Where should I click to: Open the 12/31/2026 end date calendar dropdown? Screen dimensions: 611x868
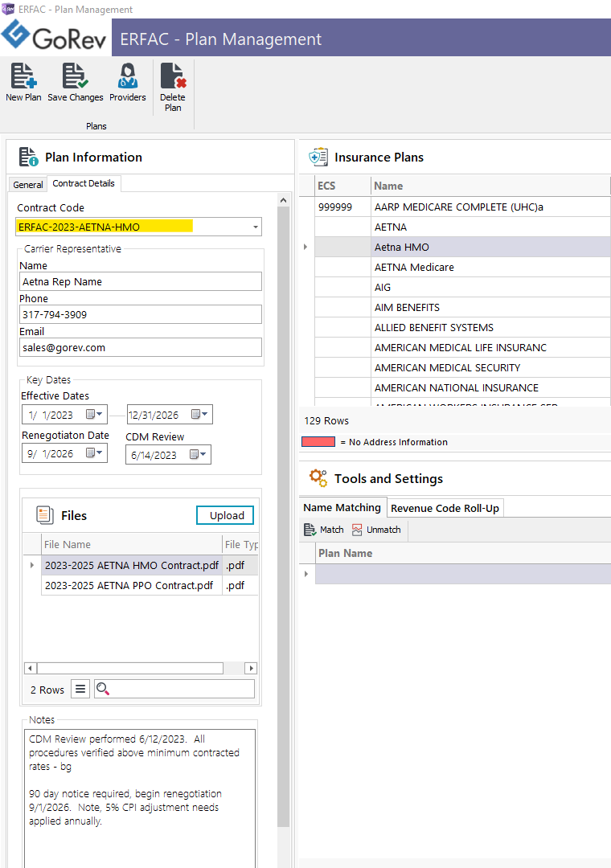point(199,414)
